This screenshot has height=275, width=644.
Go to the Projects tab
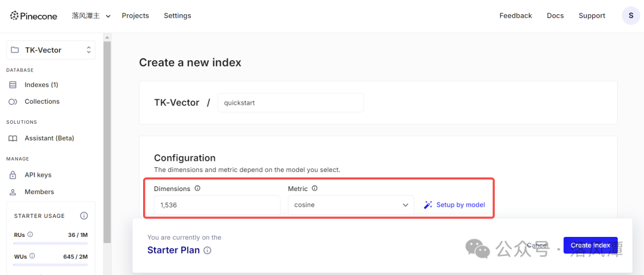coord(135,16)
